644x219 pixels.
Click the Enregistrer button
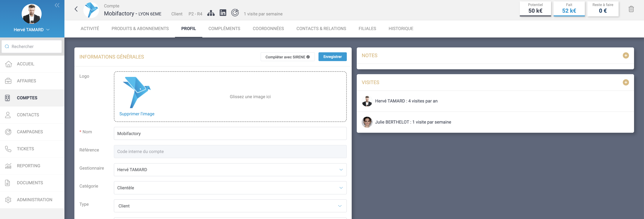332,57
